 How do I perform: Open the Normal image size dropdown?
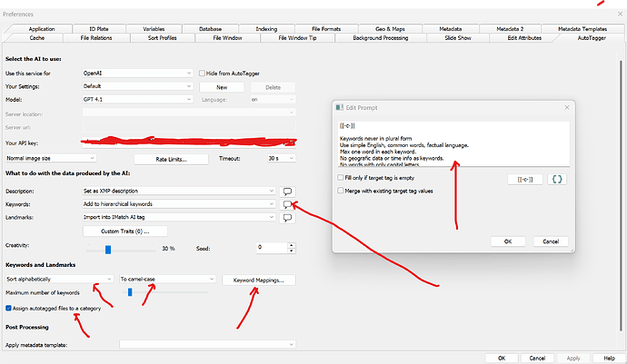click(51, 158)
